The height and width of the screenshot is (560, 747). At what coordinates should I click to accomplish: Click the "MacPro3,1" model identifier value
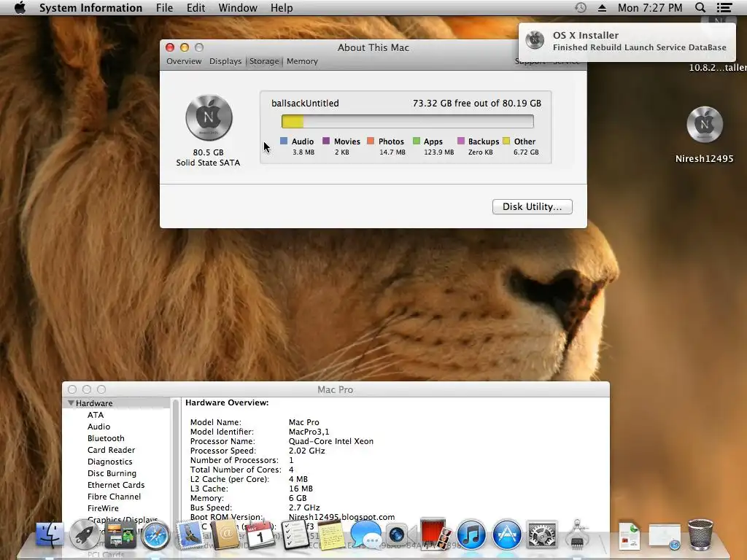309,432
